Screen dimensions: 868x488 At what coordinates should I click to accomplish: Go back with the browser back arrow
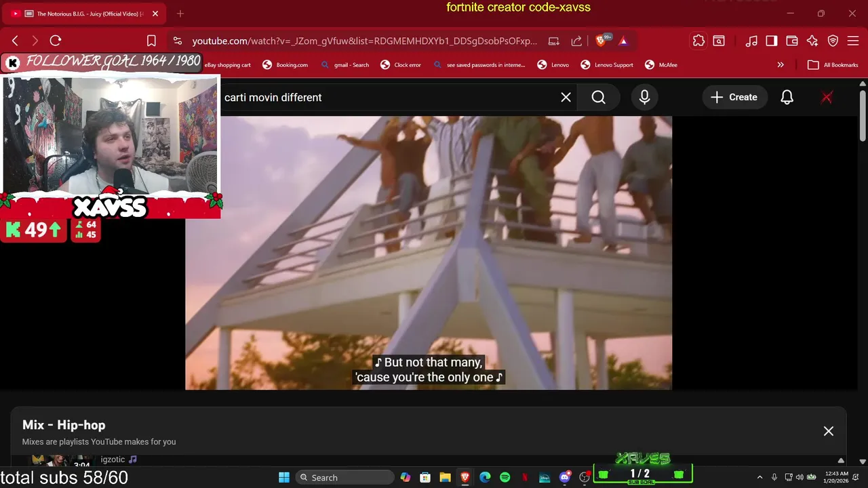pos(15,41)
